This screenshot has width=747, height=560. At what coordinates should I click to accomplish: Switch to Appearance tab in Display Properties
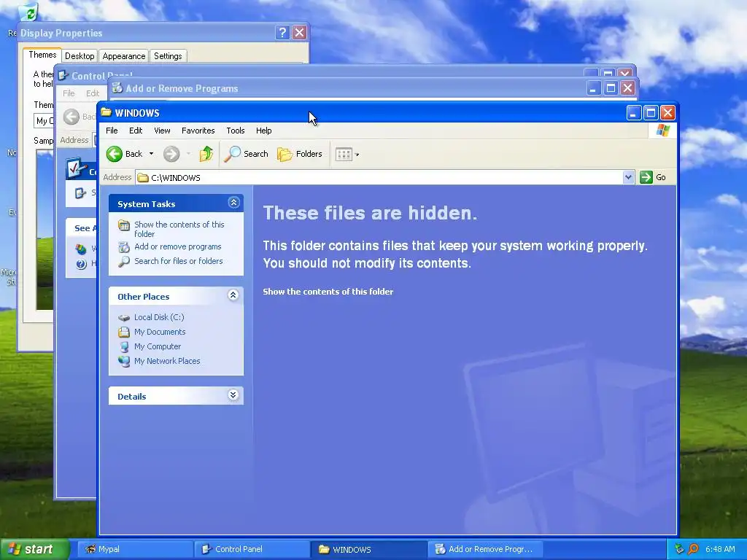124,55
